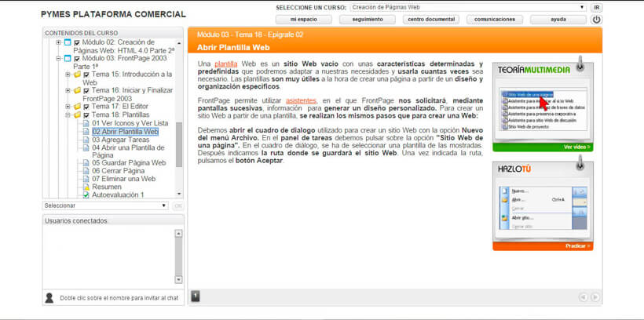The width and height of the screenshot is (644, 320).
Task: Click the OK button beside Seleccionar
Action: [177, 205]
